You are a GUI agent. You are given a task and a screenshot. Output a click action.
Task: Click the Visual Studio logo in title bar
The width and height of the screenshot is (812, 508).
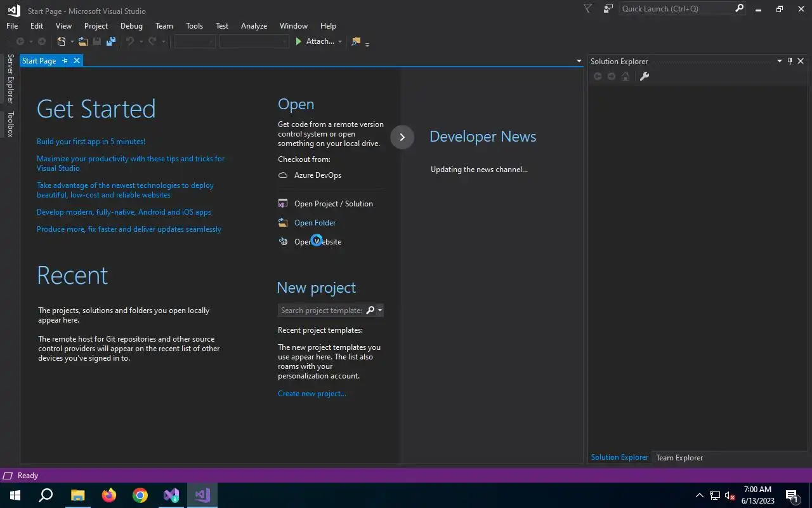pos(13,11)
